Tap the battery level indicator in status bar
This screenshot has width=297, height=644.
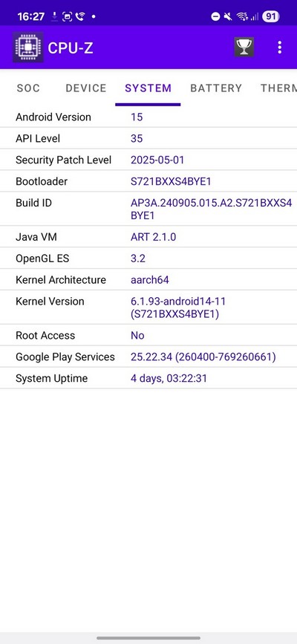point(271,16)
